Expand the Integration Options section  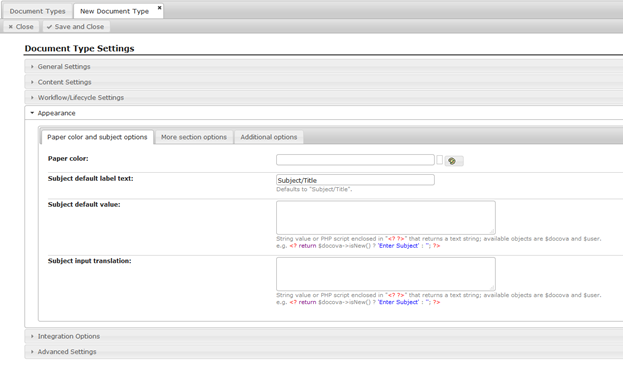click(x=323, y=336)
